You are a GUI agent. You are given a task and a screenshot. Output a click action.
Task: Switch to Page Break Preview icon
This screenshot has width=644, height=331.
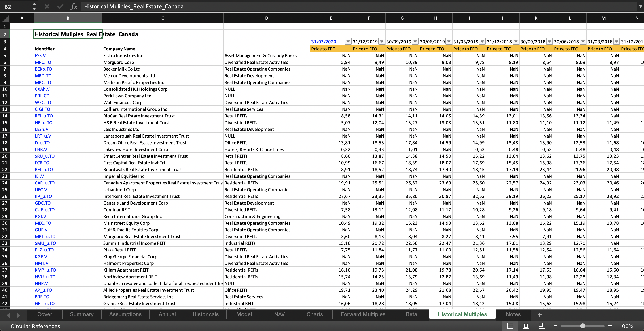(x=542, y=326)
